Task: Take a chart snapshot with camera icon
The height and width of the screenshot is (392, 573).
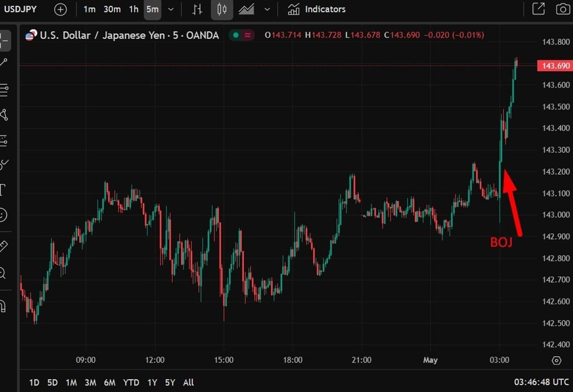Action: pyautogui.click(x=562, y=9)
